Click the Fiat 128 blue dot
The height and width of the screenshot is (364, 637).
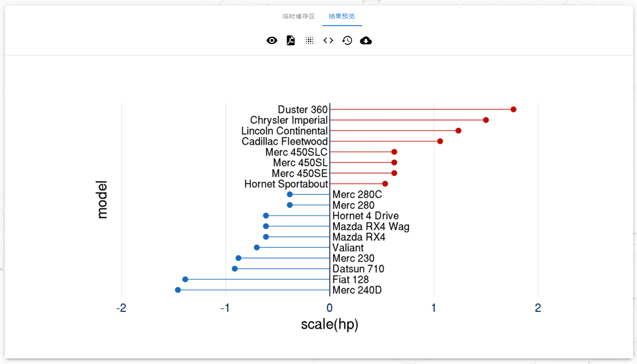(185, 279)
